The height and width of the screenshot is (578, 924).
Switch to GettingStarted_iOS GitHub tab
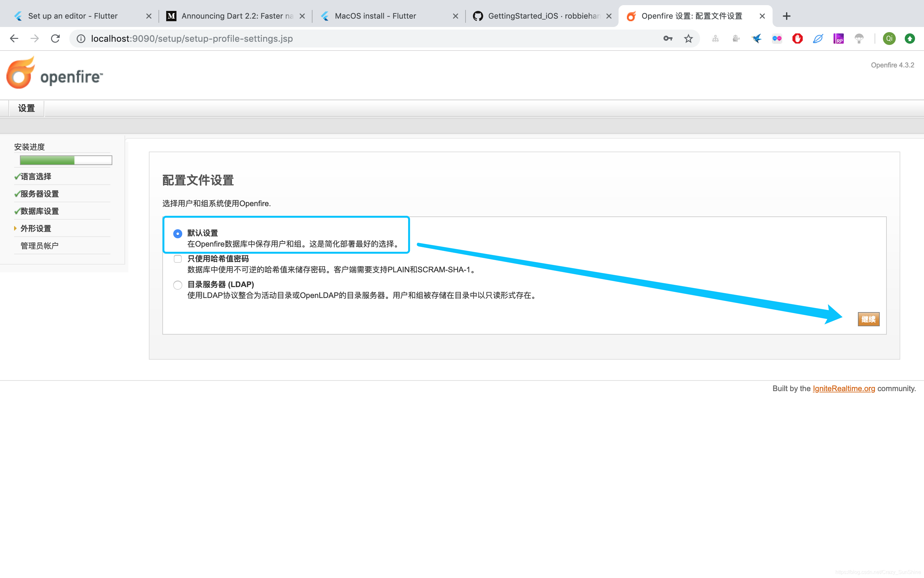click(542, 16)
